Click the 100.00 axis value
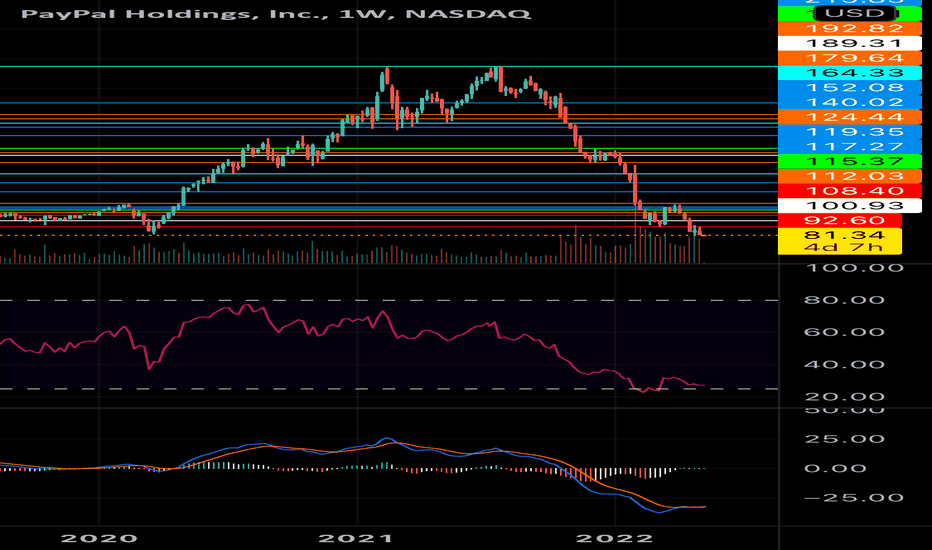932x550 pixels. coord(854,268)
